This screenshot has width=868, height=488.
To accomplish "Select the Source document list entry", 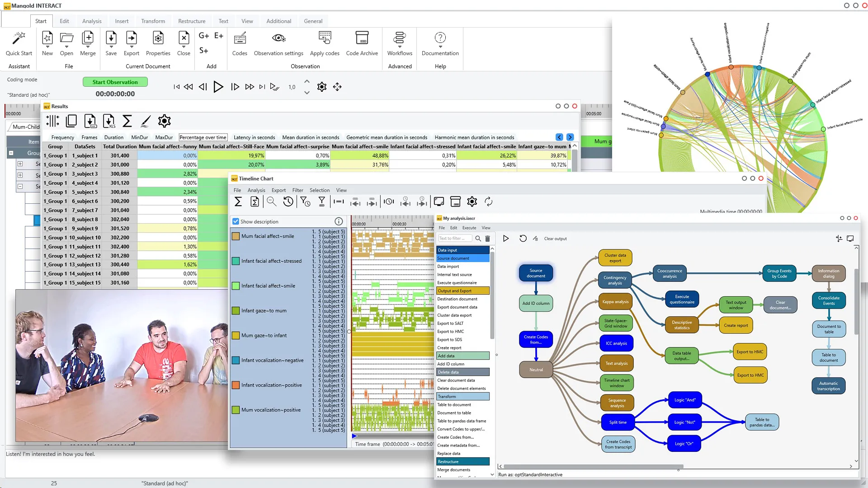I will pyautogui.click(x=463, y=258).
